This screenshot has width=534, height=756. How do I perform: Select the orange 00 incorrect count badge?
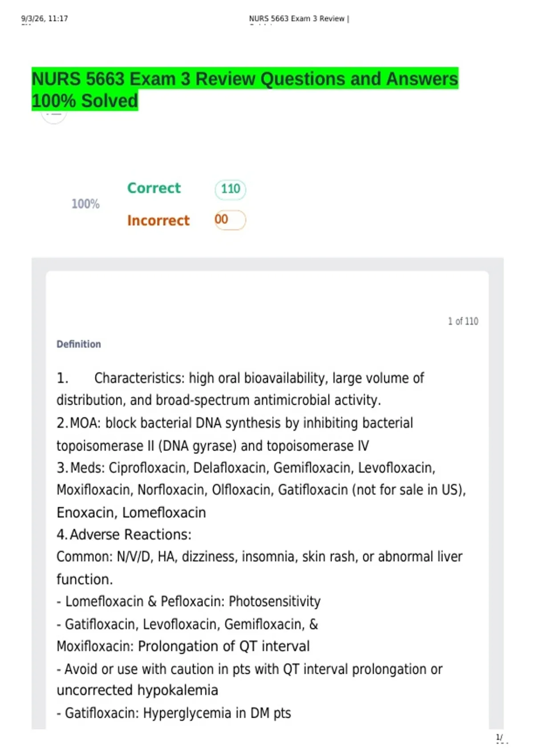click(x=230, y=220)
